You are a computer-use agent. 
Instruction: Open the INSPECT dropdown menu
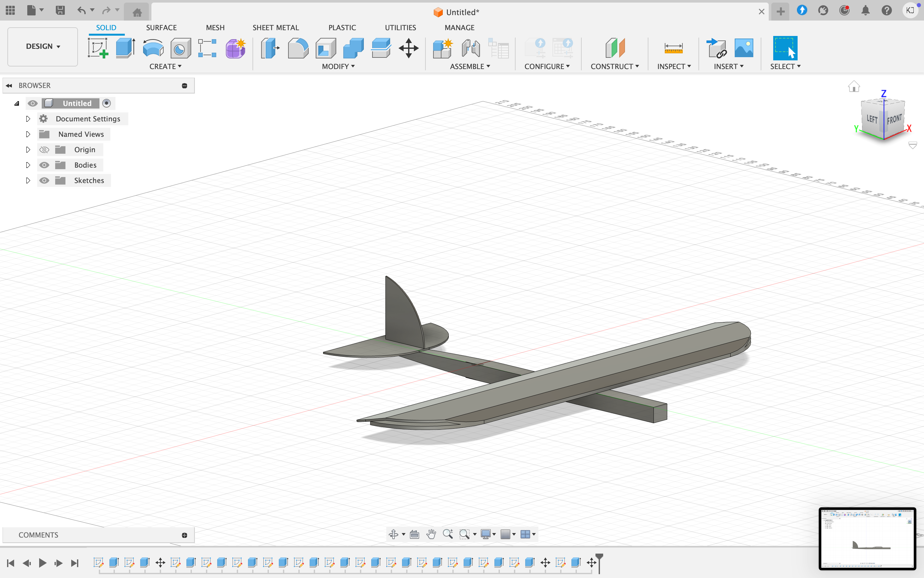[x=674, y=66]
